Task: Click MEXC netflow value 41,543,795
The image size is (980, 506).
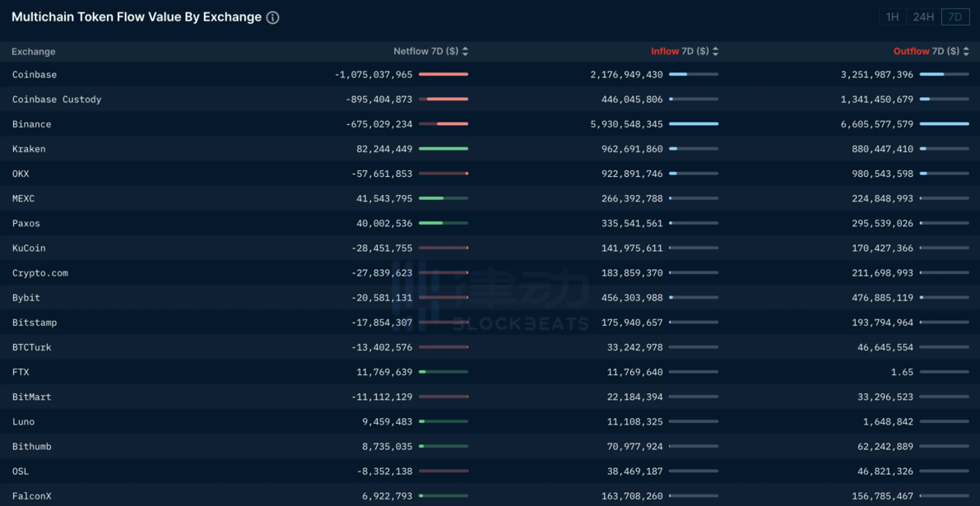Action: click(x=384, y=198)
